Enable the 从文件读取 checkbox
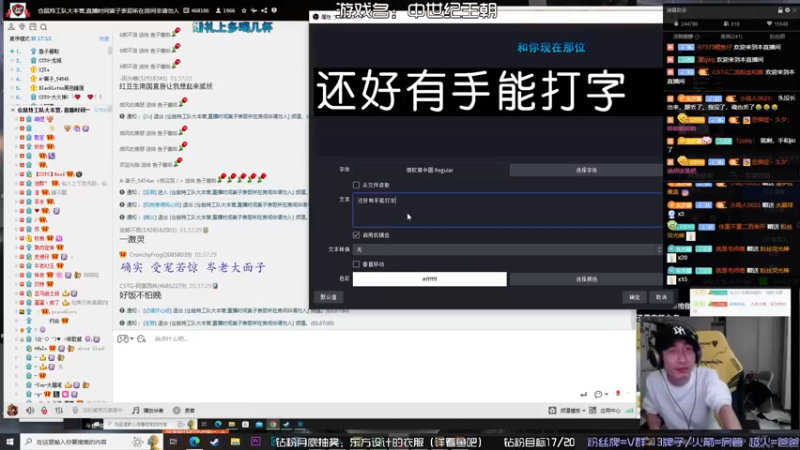 pos(356,185)
